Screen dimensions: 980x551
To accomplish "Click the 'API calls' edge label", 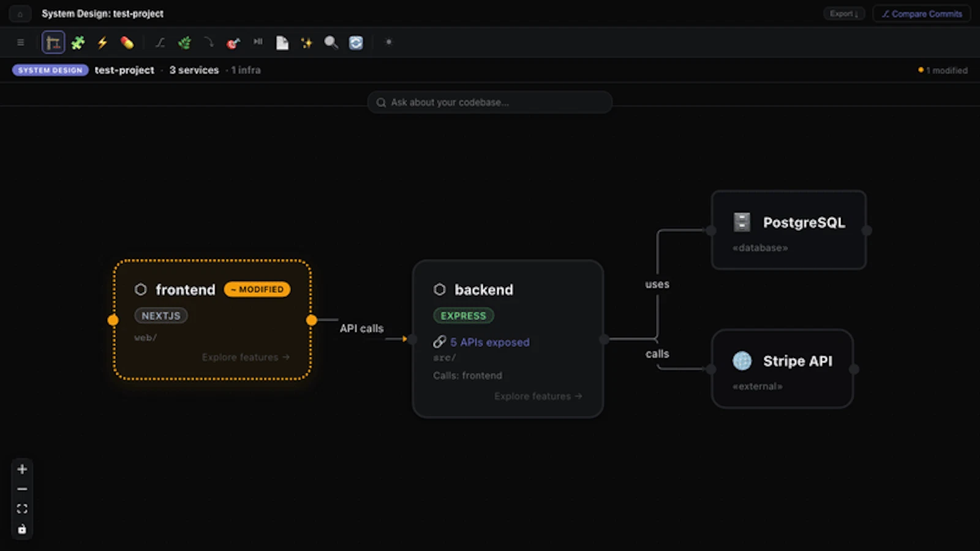I will [x=362, y=328].
